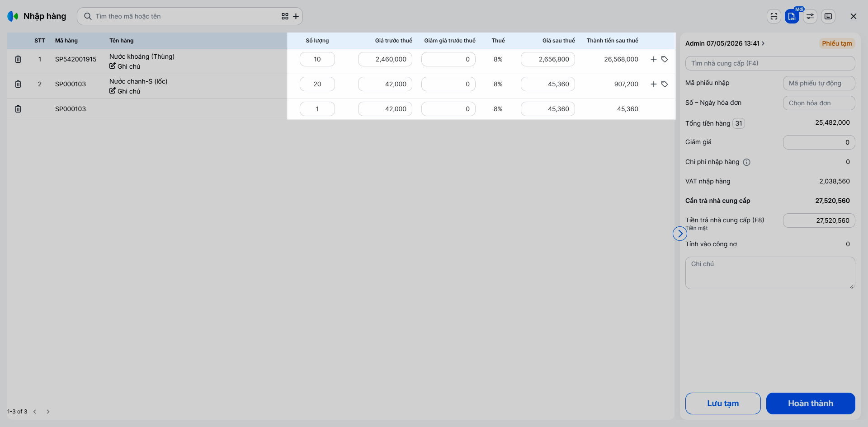Open the Chọn hóa đơn selector

(819, 103)
